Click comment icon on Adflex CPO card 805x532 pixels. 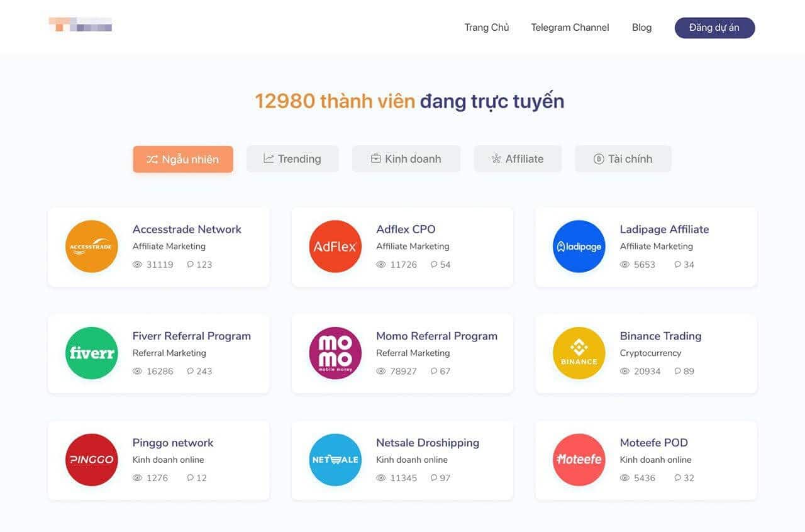[434, 265]
